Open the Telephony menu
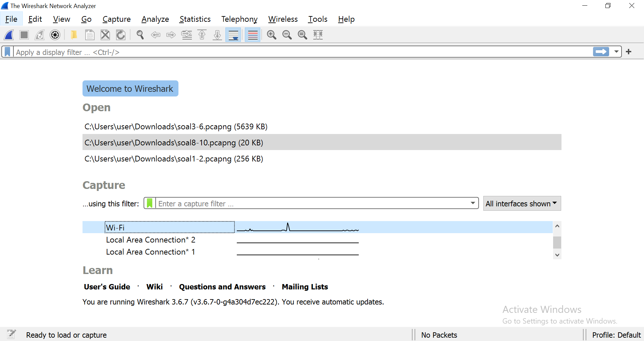Screen dimensions: 644x341 (239, 19)
